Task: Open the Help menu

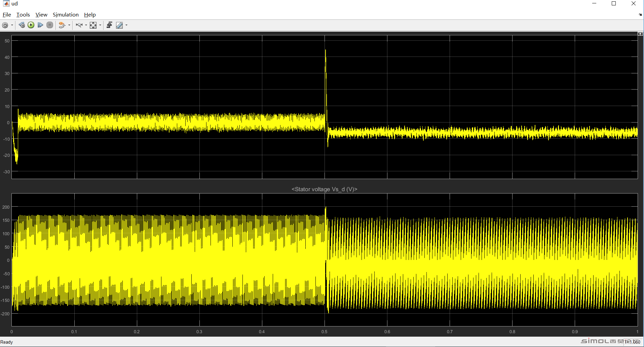Action: (x=90, y=15)
